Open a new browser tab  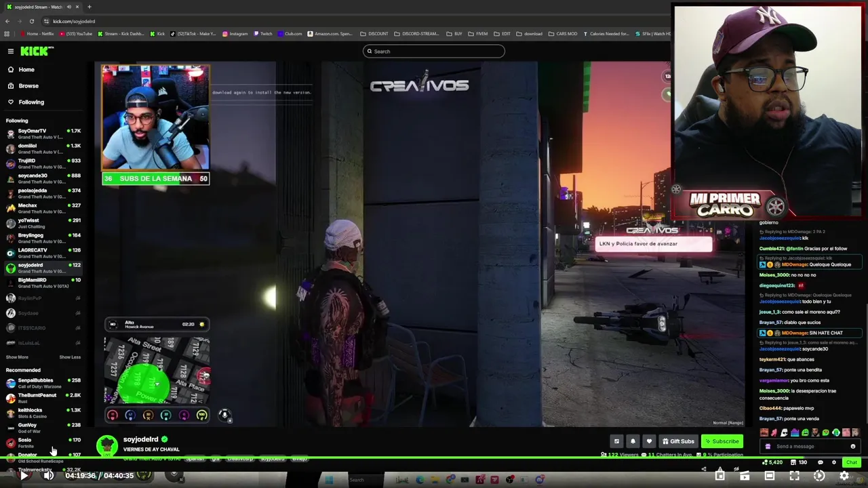coord(89,7)
